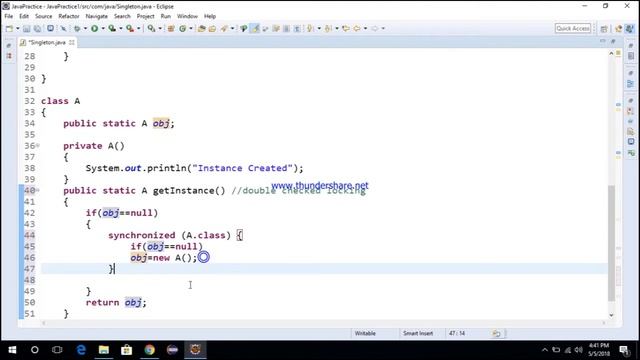
Task: Open dropdown arrow next to Run icon
Action: point(103,28)
